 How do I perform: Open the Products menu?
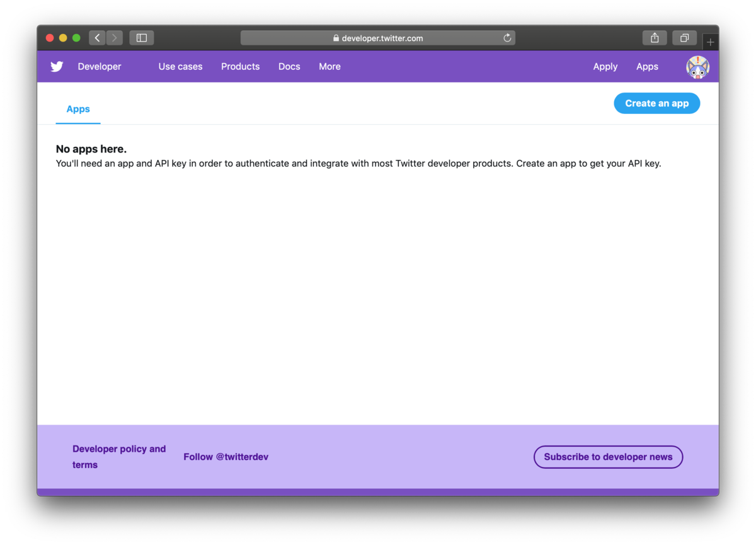point(240,66)
